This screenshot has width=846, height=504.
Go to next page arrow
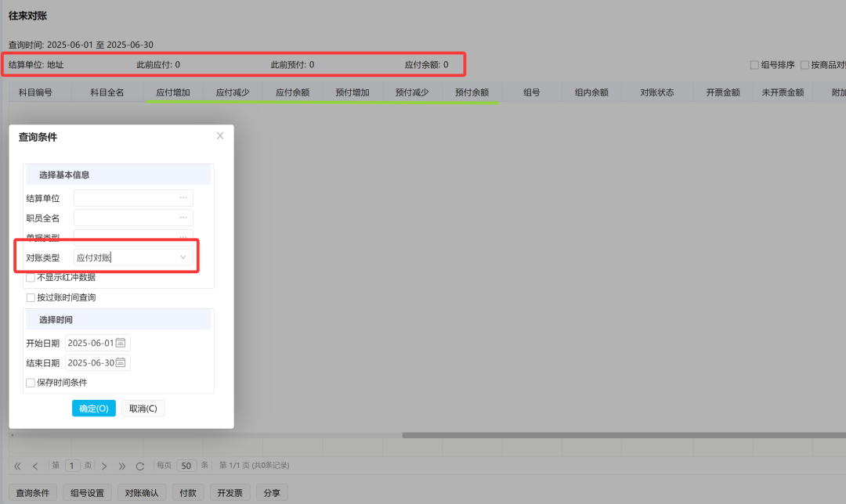click(x=104, y=466)
